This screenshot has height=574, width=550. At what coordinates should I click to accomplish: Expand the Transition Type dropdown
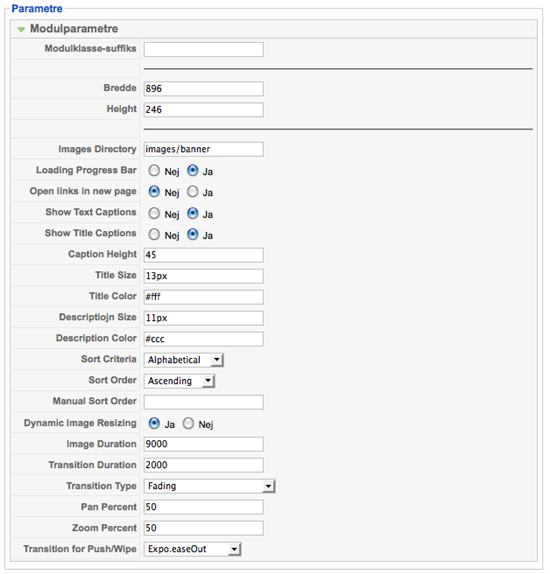click(209, 486)
